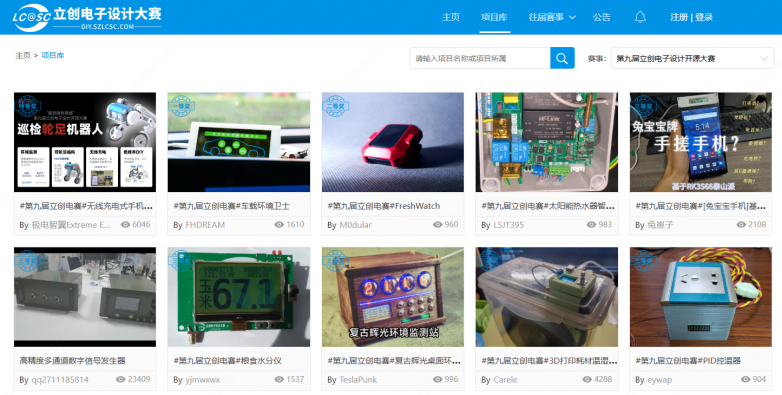
Task: Click the LCSC logo in header
Action: click(87, 17)
